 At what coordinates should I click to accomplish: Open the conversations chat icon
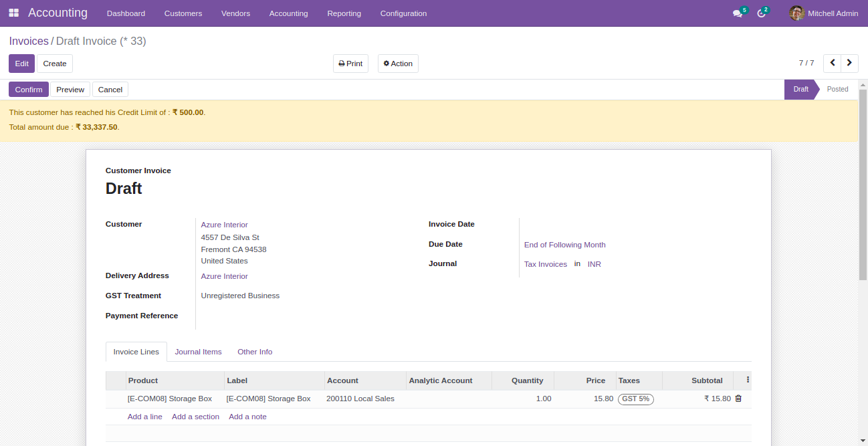(x=738, y=13)
